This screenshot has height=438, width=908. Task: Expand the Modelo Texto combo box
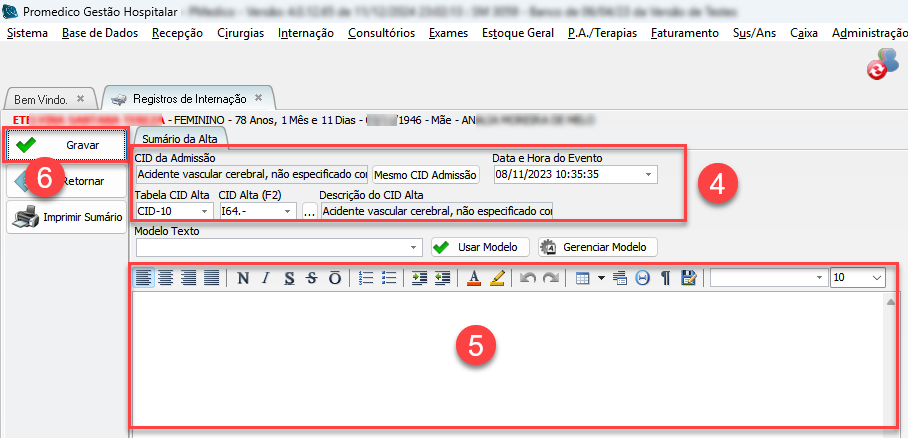tap(415, 247)
